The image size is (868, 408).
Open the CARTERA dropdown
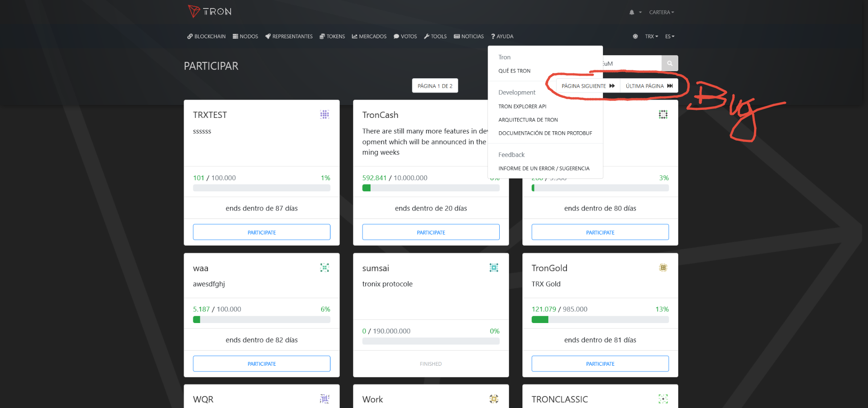click(x=661, y=12)
